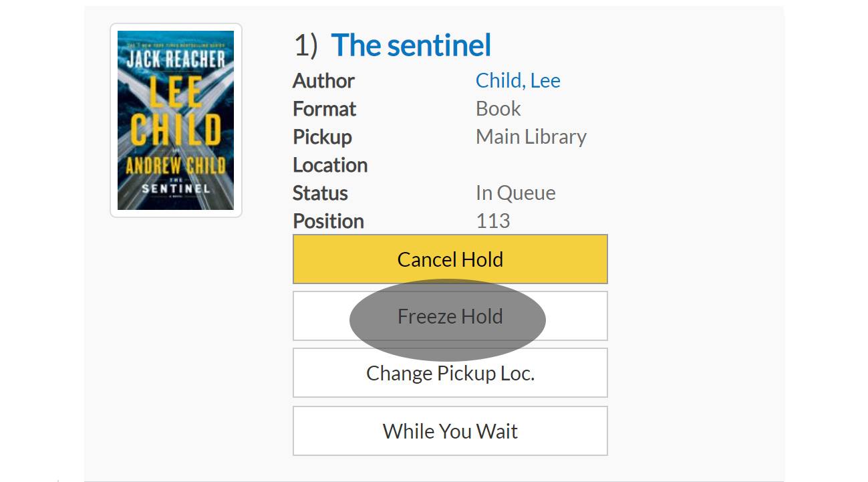The height and width of the screenshot is (482, 868).
Task: Click ANDREW CHILD name on cover
Action: (176, 165)
